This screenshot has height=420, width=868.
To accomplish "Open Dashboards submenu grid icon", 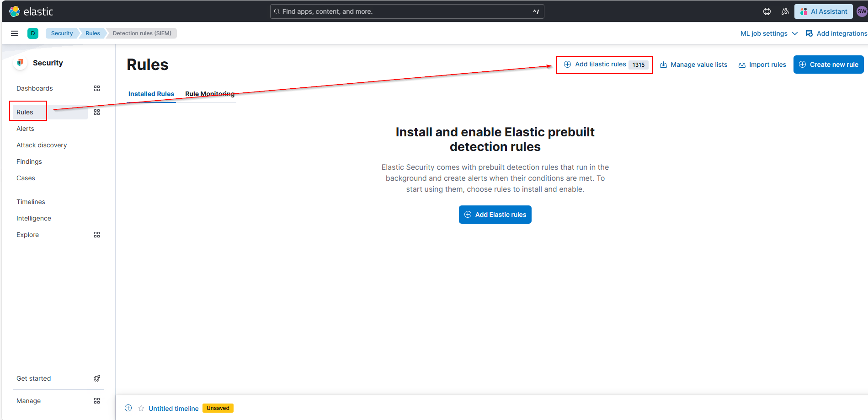I will click(x=97, y=88).
